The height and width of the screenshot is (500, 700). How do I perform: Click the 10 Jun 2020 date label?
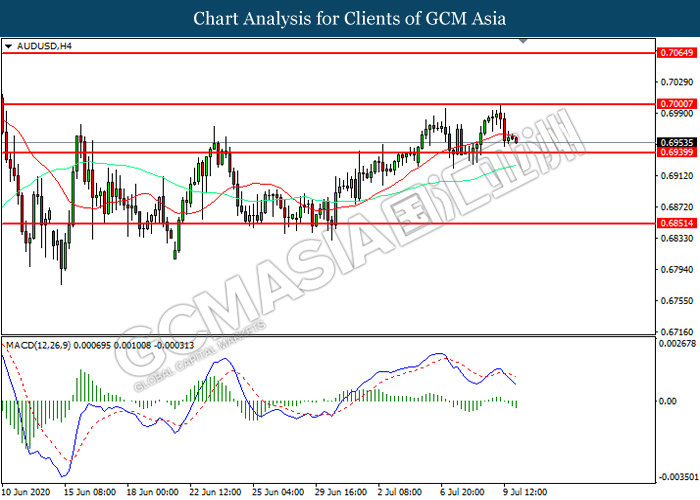tap(26, 492)
